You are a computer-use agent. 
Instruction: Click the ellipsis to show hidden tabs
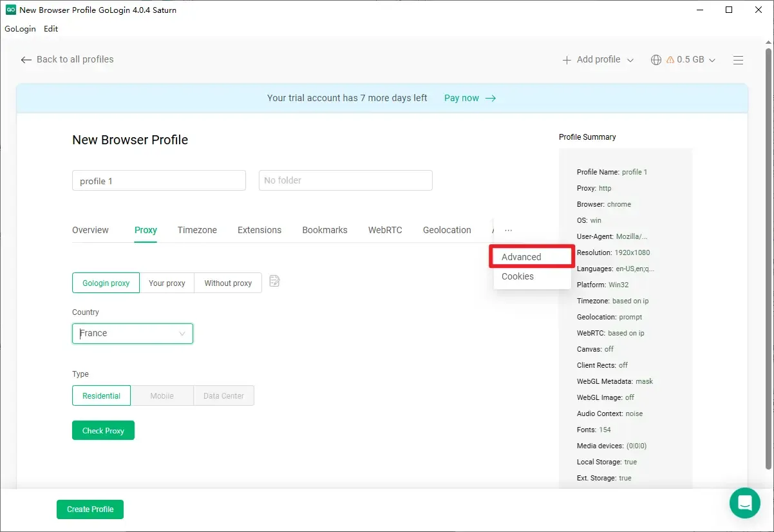(x=508, y=230)
